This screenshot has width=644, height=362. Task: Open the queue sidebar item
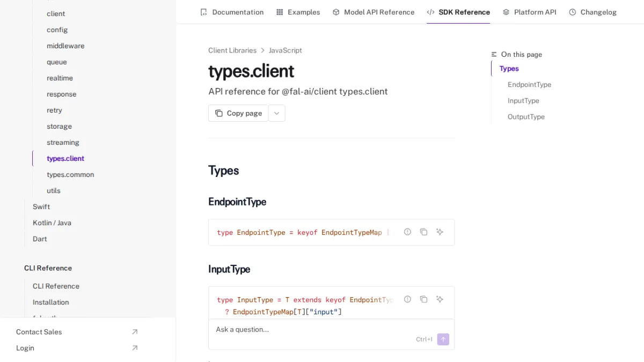tap(57, 62)
